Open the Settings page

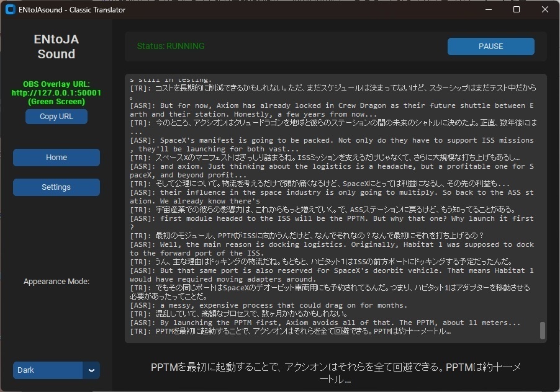pos(56,187)
